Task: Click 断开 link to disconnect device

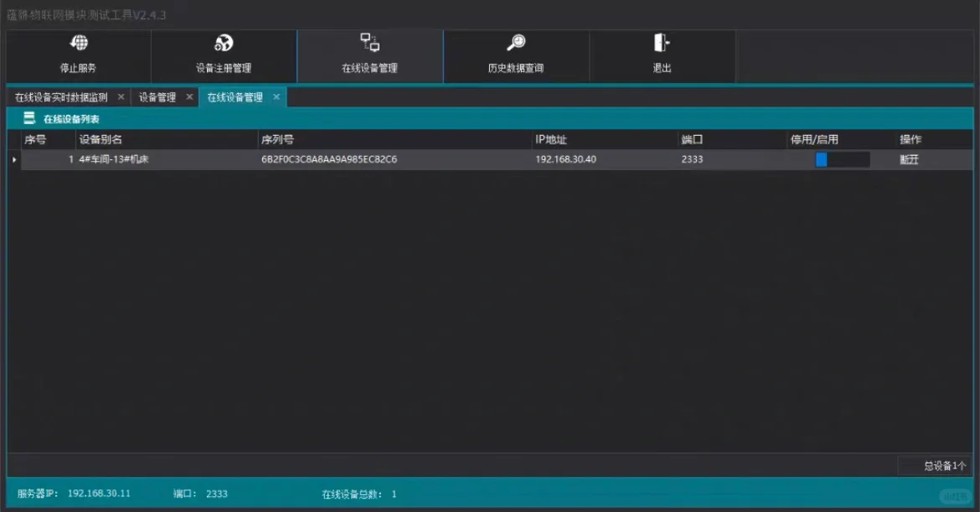Action: point(909,160)
